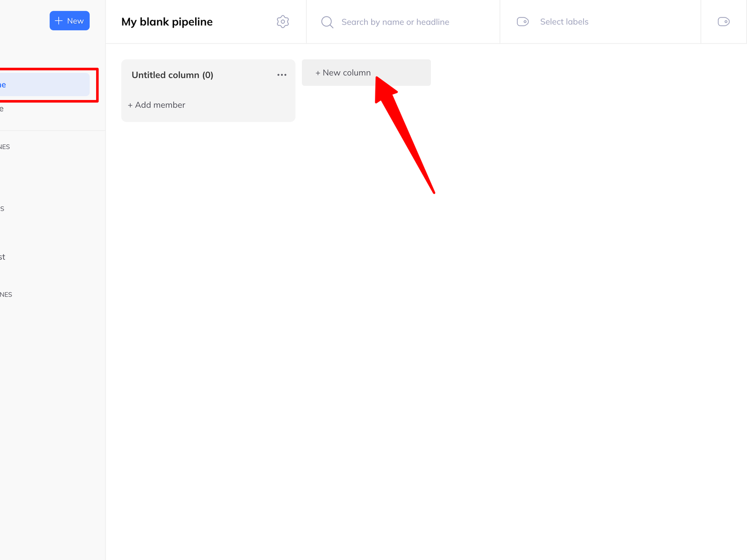This screenshot has height=560, width=747.
Task: Focus the Search by name or headline field
Action: tap(395, 22)
